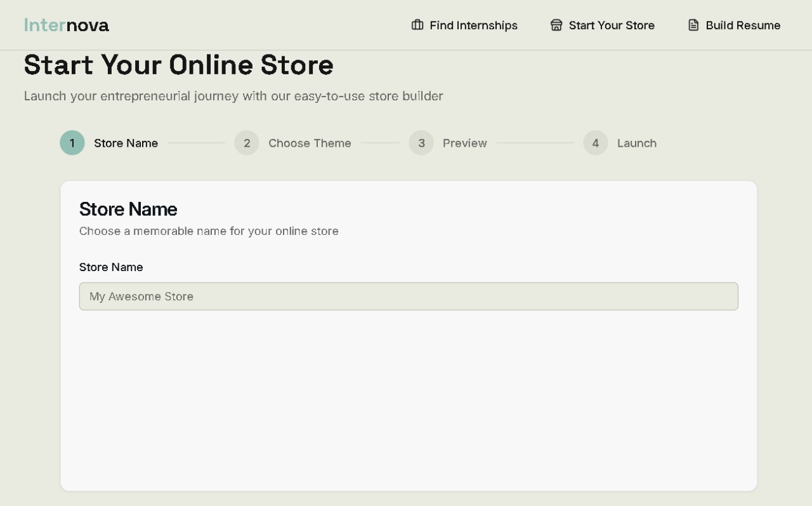
Task: Jump to the Launch step label
Action: pos(636,143)
